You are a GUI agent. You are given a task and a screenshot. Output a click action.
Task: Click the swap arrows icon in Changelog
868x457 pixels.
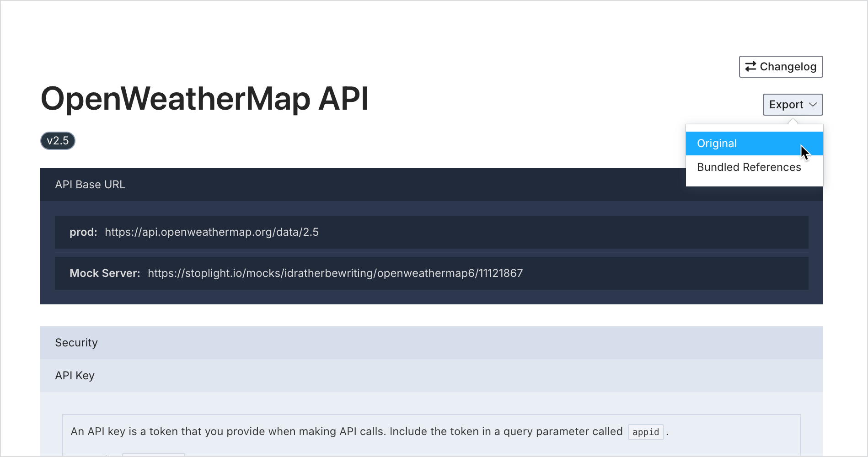(x=750, y=67)
